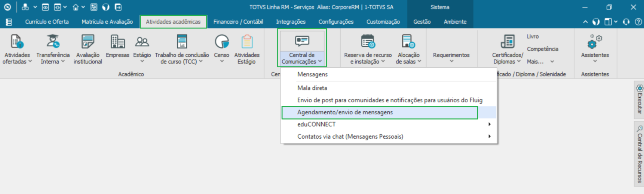Click the globe icon beside layout icon
The width and height of the screenshot is (644, 194).
coord(596,22)
